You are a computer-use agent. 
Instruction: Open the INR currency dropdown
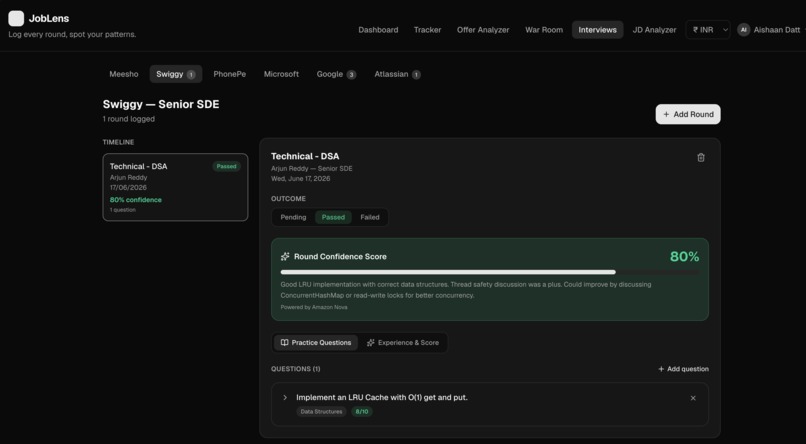tap(708, 30)
